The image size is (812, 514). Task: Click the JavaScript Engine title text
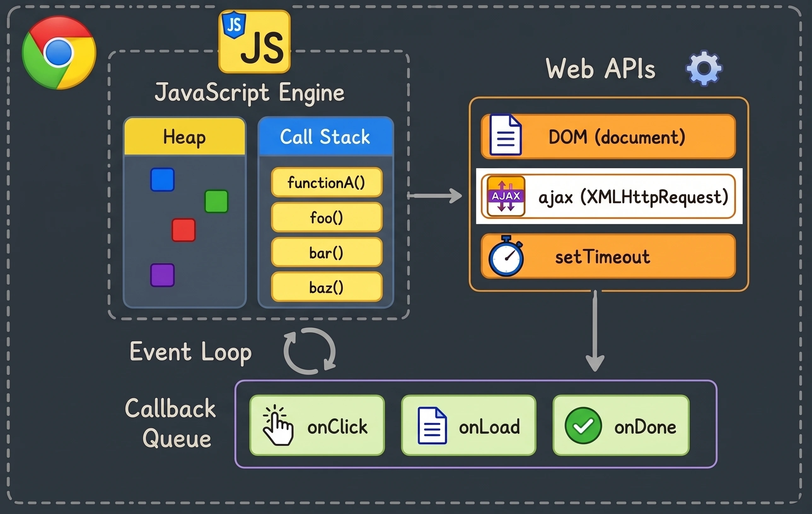tap(250, 93)
